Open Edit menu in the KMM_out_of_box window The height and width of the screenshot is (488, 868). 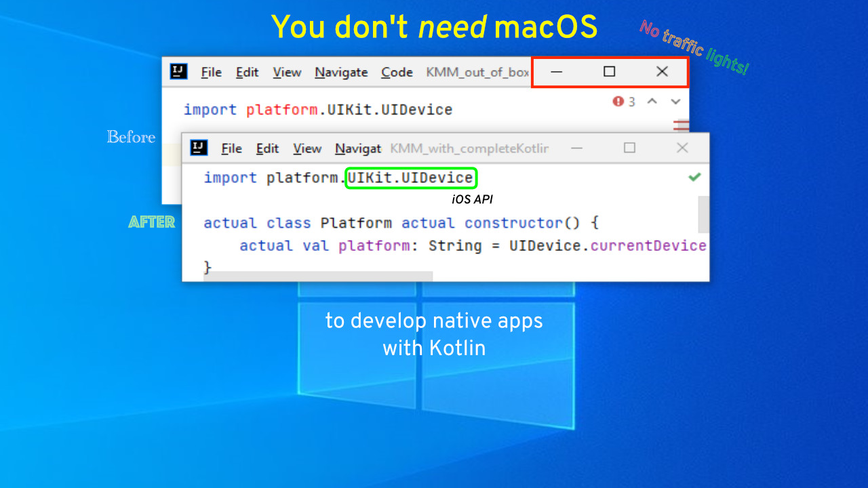click(248, 73)
